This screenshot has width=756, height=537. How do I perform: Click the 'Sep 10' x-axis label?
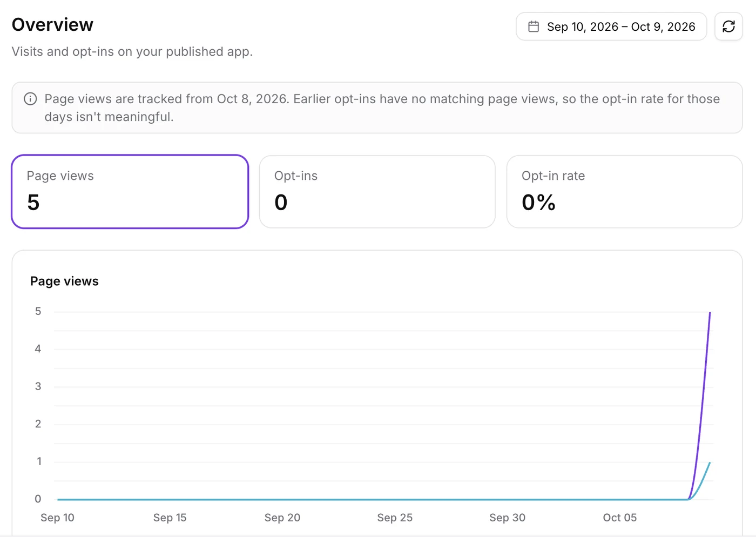[57, 518]
